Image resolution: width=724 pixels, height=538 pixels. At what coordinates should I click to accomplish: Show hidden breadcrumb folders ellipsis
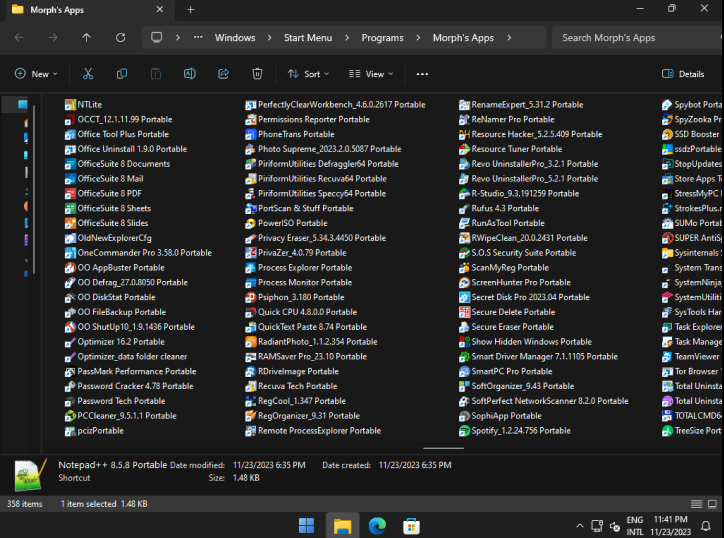point(198,37)
